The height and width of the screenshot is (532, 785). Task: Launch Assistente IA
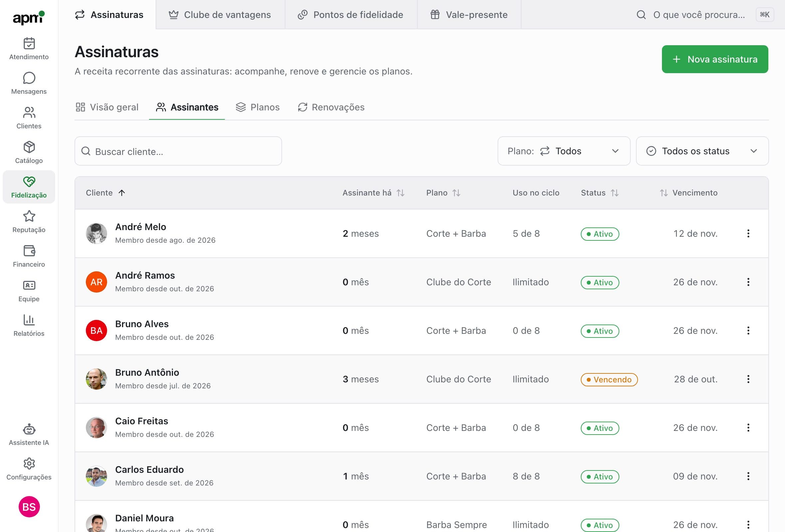pyautogui.click(x=29, y=434)
